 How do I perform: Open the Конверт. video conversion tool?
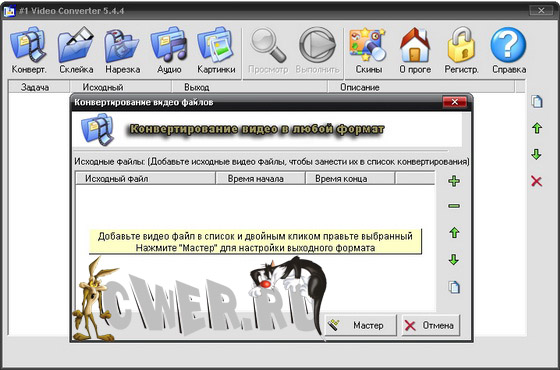[29, 51]
